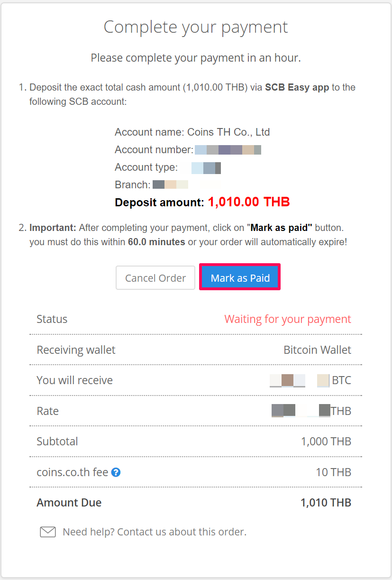Click the Mark as Paid button
Screen dimensions: 392x580
tap(240, 277)
